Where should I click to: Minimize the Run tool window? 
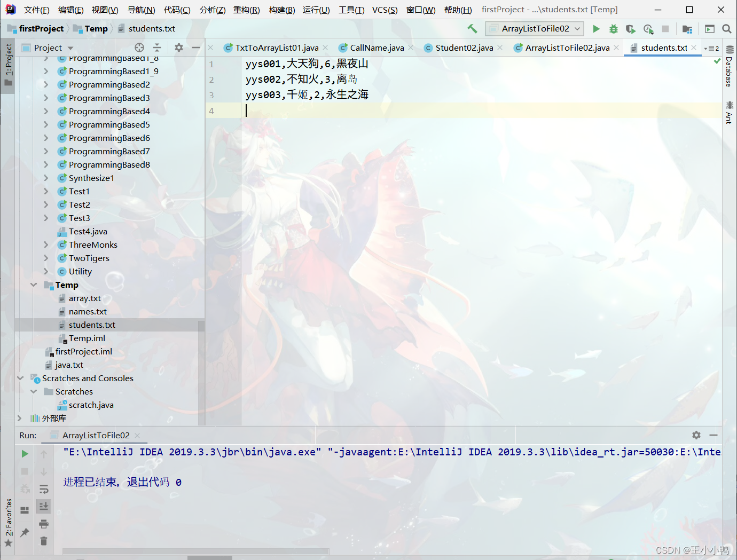714,435
